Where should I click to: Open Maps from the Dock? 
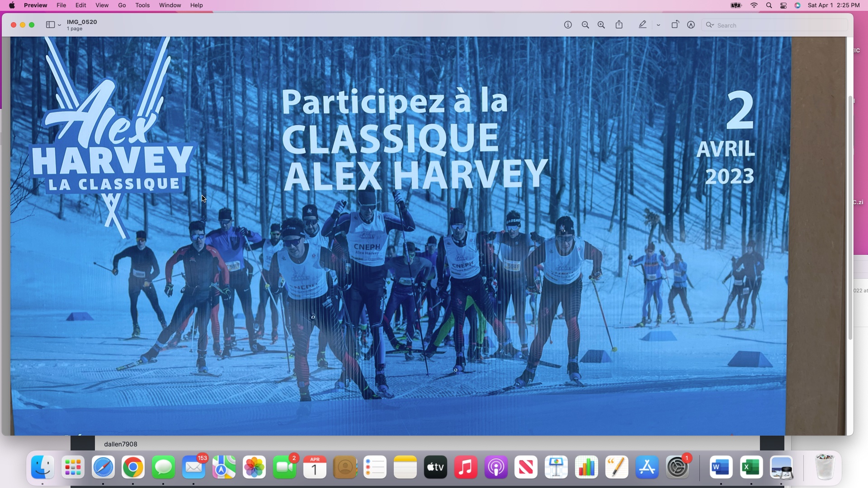coord(224,467)
